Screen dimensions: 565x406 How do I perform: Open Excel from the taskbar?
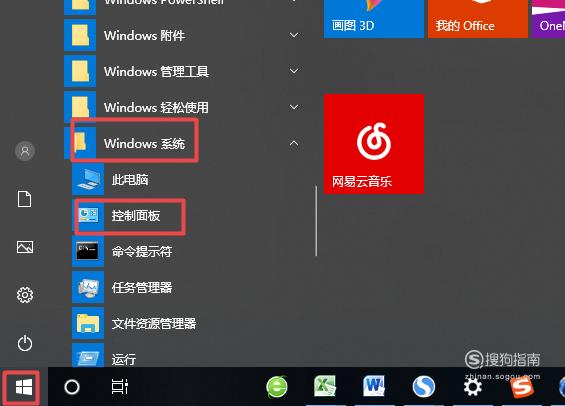point(325,386)
